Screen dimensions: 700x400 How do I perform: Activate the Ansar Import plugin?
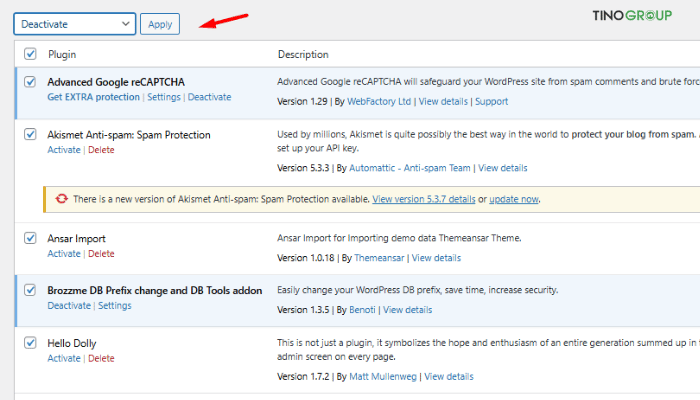pos(64,254)
